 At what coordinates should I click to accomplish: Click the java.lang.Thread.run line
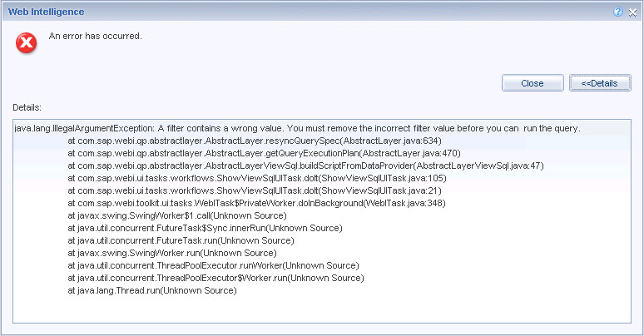click(x=152, y=290)
